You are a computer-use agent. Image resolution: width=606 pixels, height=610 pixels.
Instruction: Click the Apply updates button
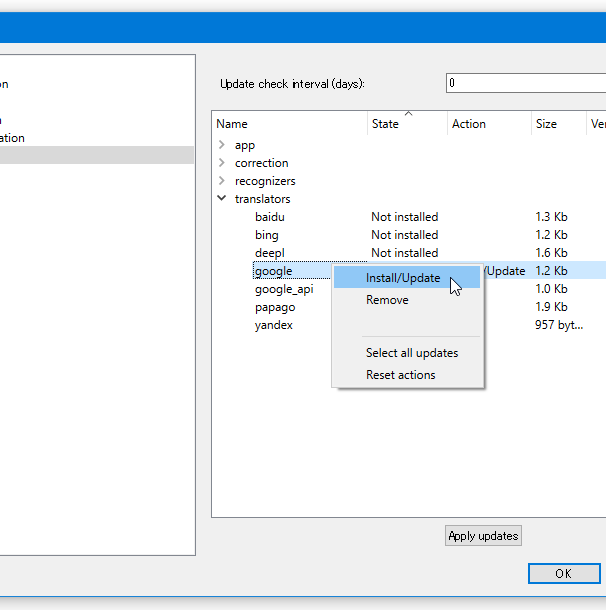tap(483, 536)
